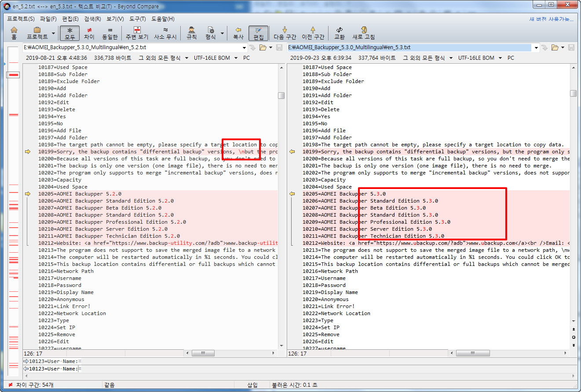The image size is (581, 392).
Task: Click the copy-to-left arrow beside right line 10199
Action: click(292, 152)
